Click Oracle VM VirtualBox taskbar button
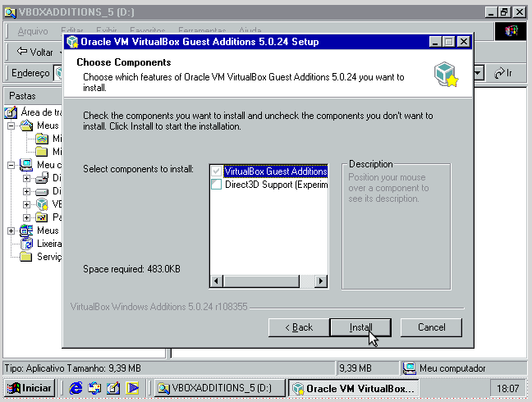 (354, 388)
